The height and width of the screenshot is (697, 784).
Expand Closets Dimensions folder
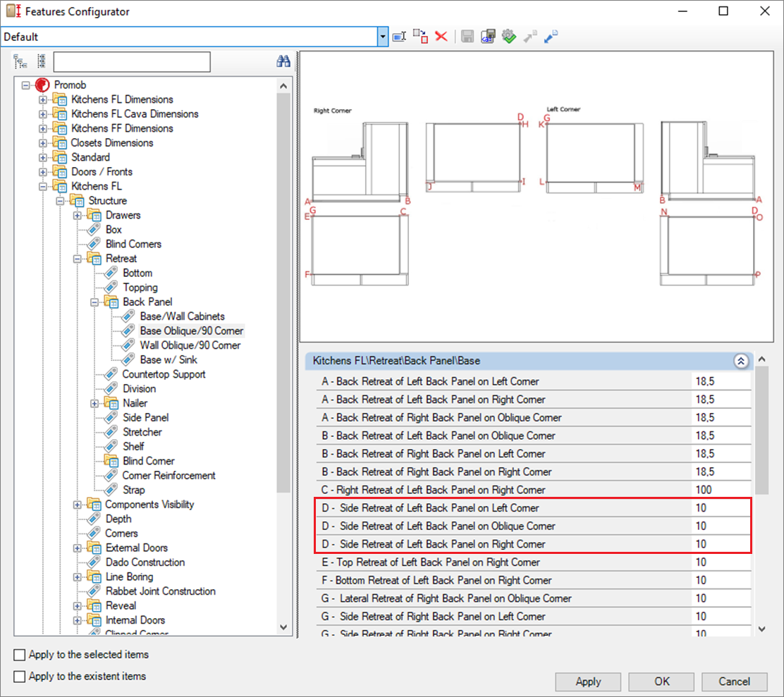click(x=43, y=143)
